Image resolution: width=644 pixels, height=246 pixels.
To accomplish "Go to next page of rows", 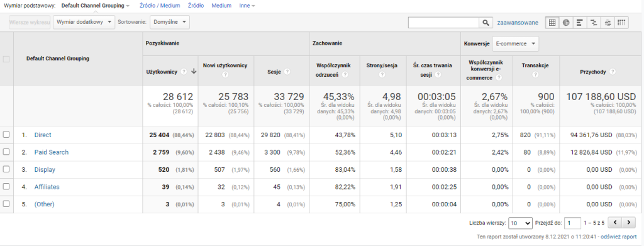I will pyautogui.click(x=628, y=223).
